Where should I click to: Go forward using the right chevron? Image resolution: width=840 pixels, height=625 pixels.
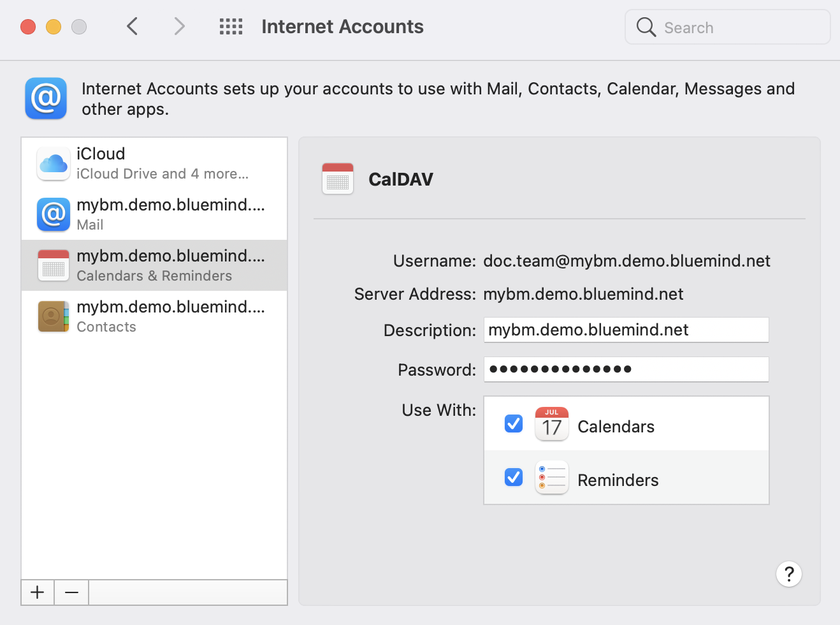coord(179,27)
